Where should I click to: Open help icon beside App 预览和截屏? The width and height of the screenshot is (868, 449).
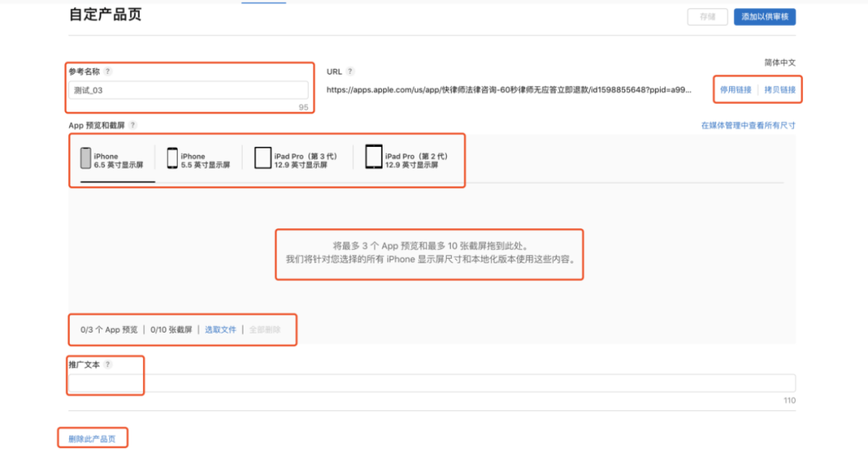point(133,125)
